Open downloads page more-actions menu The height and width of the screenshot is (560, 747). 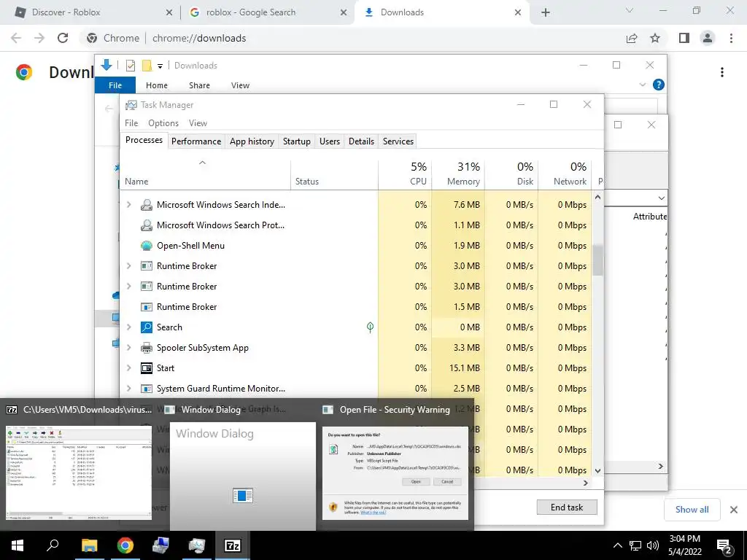722,72
